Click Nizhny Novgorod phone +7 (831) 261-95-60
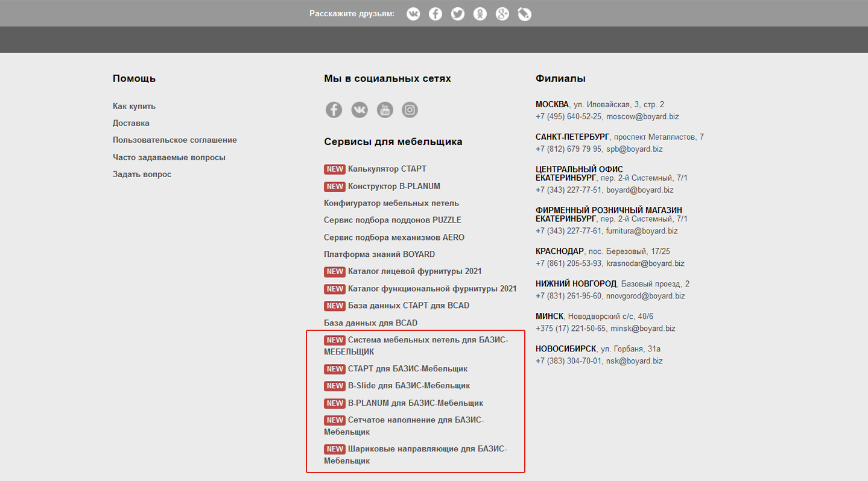The height and width of the screenshot is (481, 868). tap(568, 296)
